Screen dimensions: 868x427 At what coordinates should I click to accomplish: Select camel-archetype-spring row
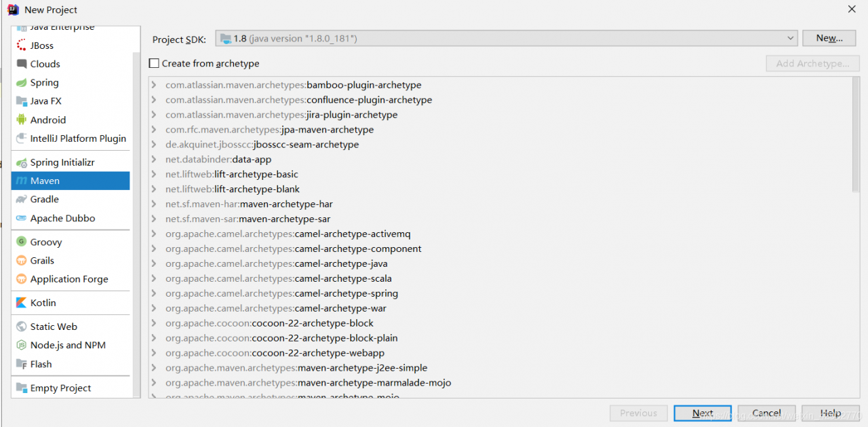tap(500, 294)
